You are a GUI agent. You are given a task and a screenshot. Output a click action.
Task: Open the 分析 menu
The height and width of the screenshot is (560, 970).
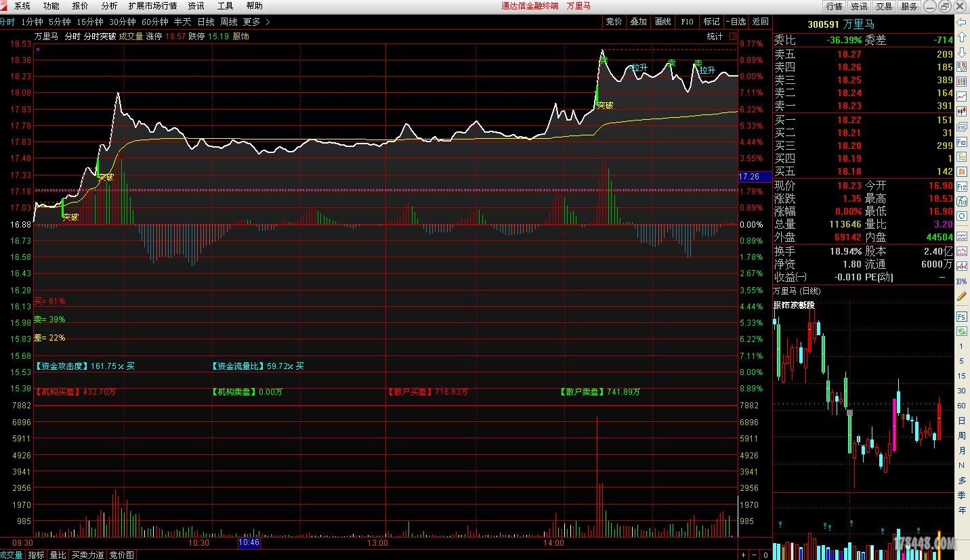click(109, 6)
